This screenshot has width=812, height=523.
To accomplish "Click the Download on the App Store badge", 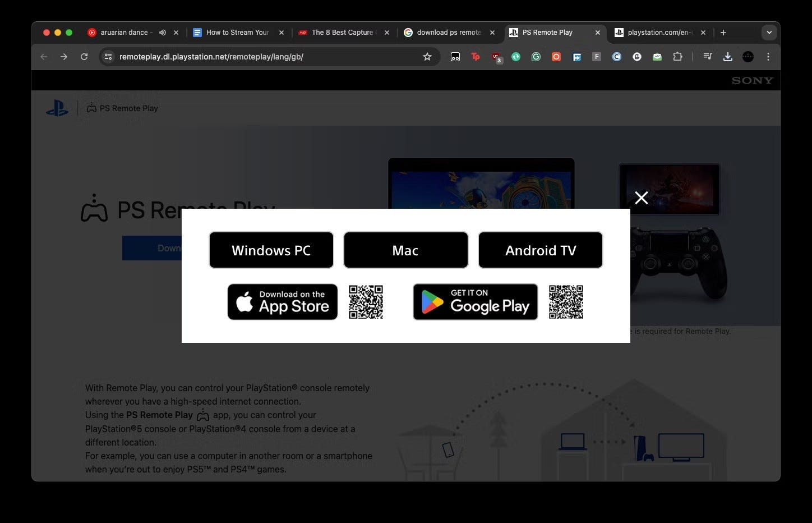I will (x=282, y=302).
